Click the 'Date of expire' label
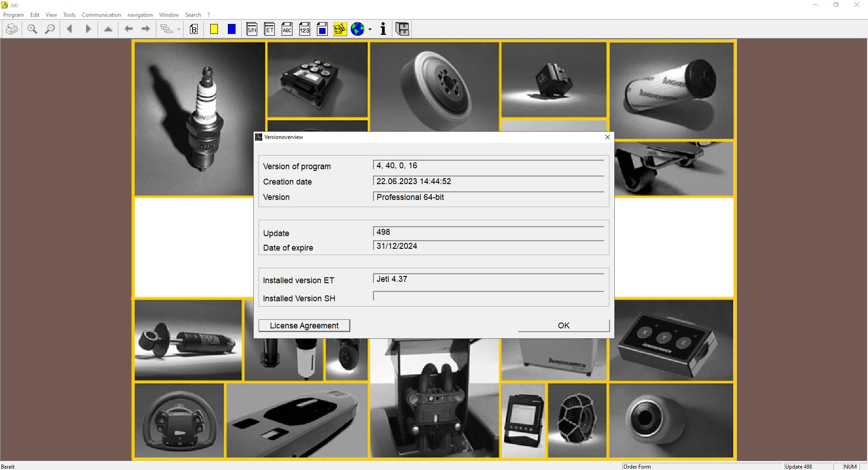868x470 pixels. (x=288, y=248)
